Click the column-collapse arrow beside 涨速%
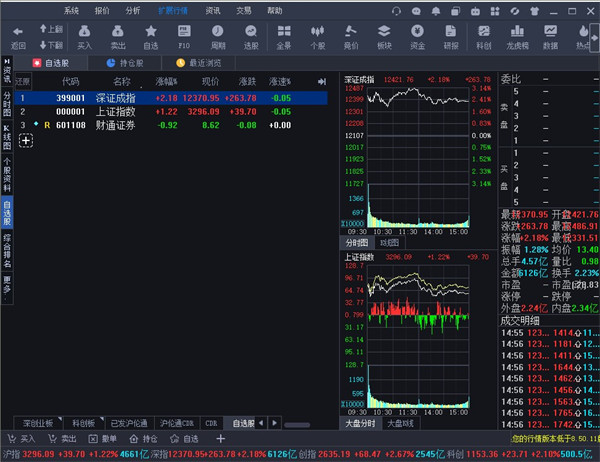The image size is (600, 462). [x=322, y=82]
